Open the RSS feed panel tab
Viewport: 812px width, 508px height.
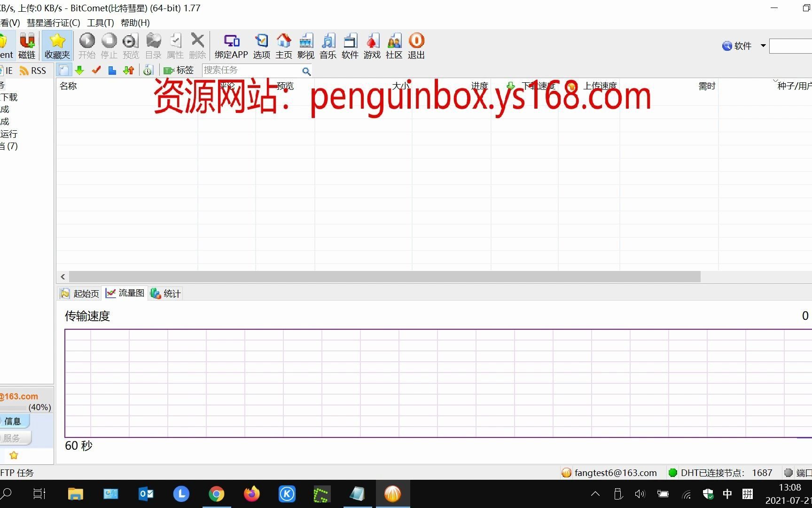click(x=33, y=71)
